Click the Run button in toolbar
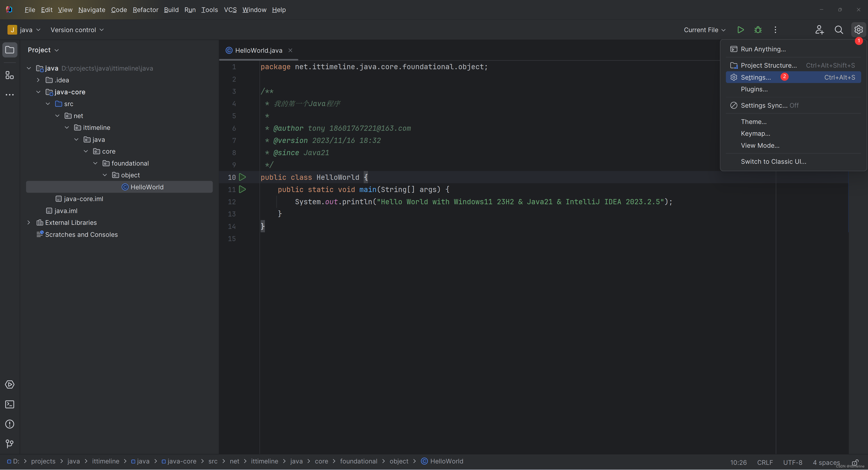 click(740, 30)
